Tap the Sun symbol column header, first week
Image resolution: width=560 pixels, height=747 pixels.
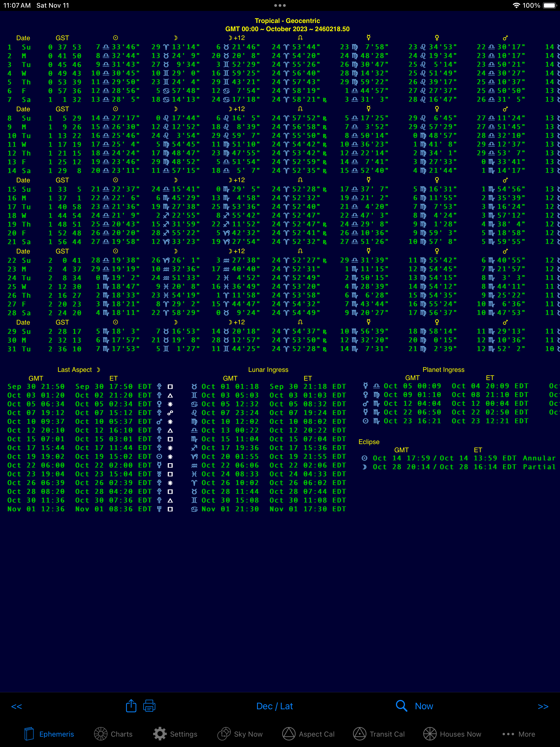[x=115, y=38]
